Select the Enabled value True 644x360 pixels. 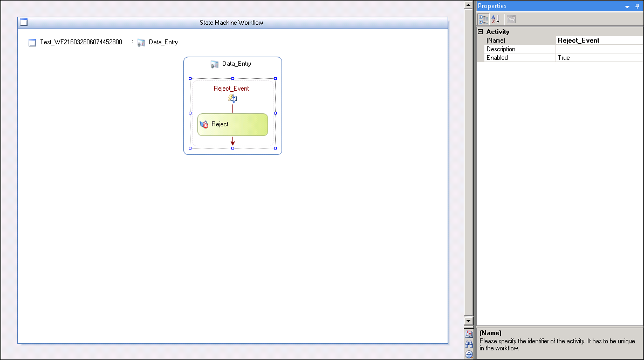tap(599, 58)
